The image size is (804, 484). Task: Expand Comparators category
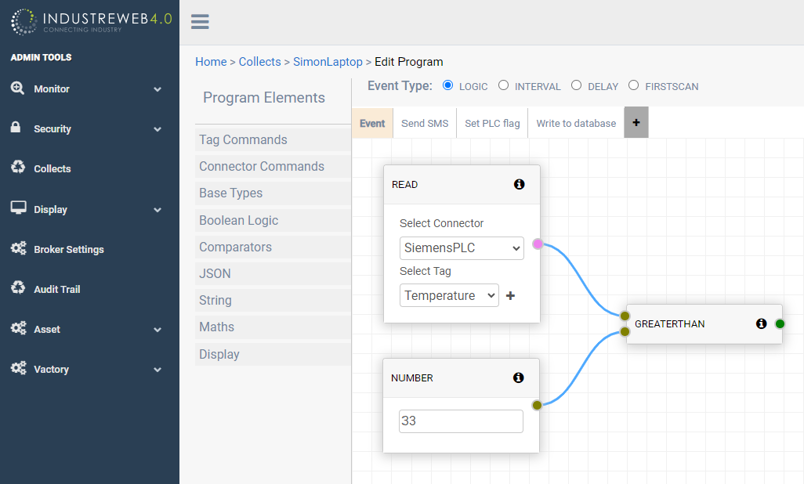pos(273,247)
